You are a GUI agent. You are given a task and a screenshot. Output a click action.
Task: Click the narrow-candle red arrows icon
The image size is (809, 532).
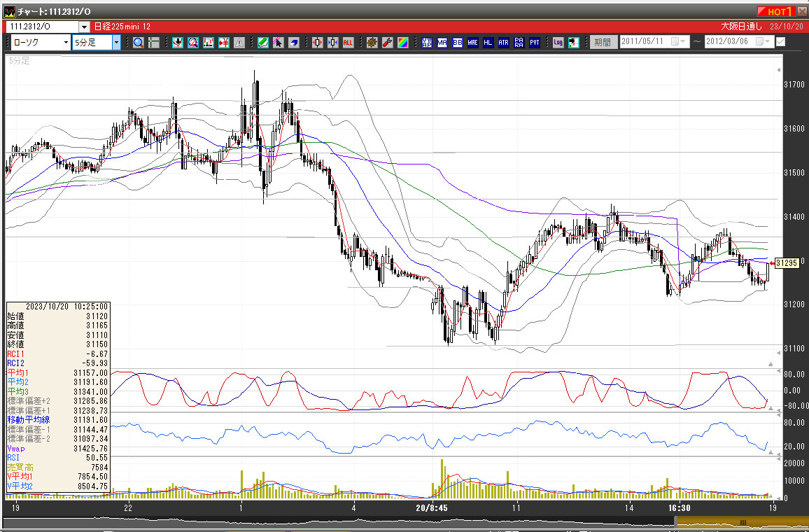(x=317, y=42)
